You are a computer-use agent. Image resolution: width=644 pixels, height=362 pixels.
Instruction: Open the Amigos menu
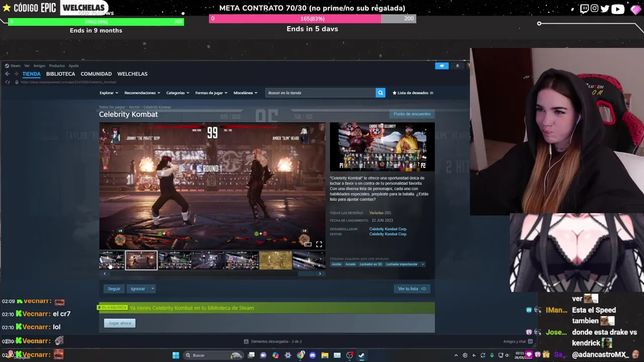pos(39,66)
